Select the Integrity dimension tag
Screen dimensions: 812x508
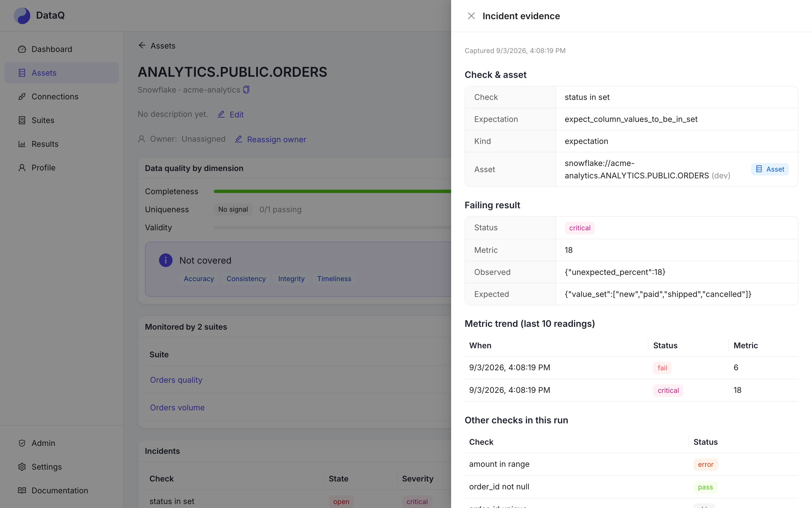(x=291, y=279)
